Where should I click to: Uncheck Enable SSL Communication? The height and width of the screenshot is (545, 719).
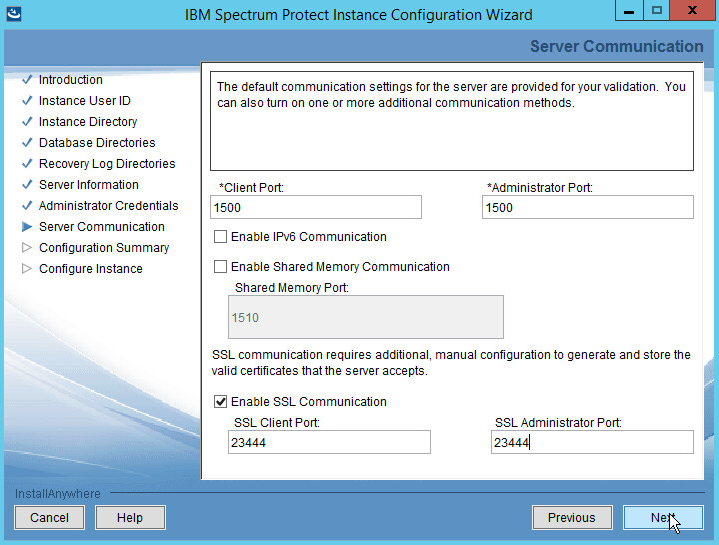(x=220, y=402)
